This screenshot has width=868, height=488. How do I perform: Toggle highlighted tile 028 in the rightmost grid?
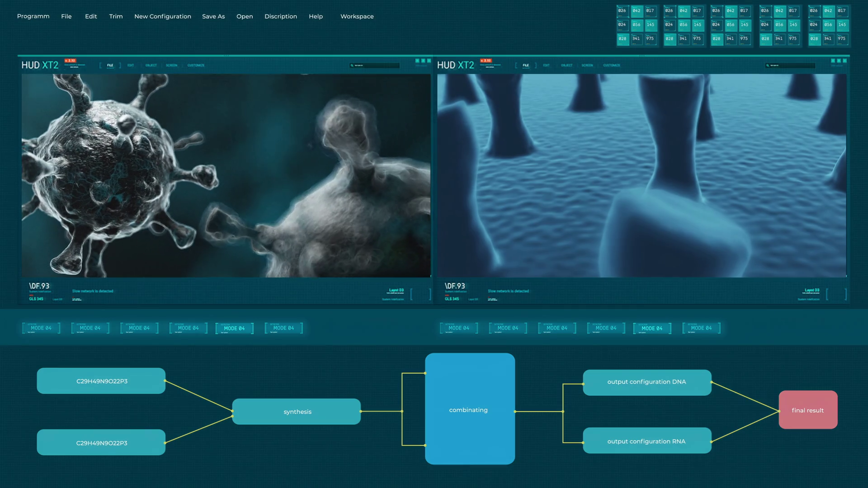click(814, 39)
